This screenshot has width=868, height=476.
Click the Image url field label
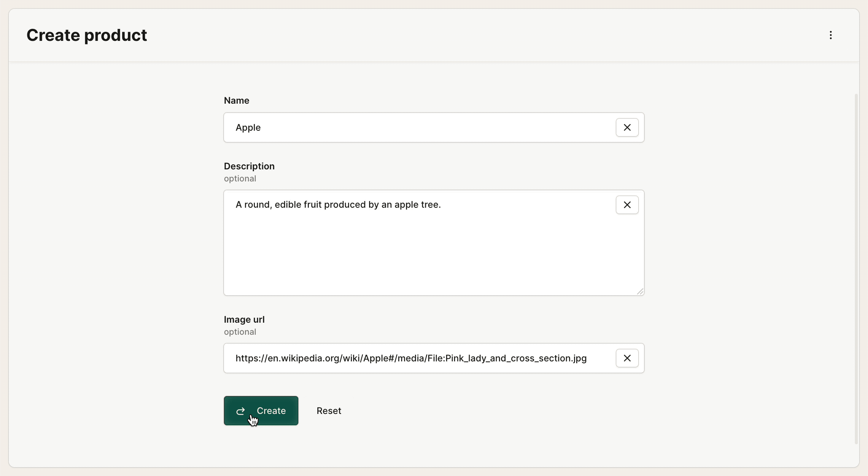[x=244, y=319]
